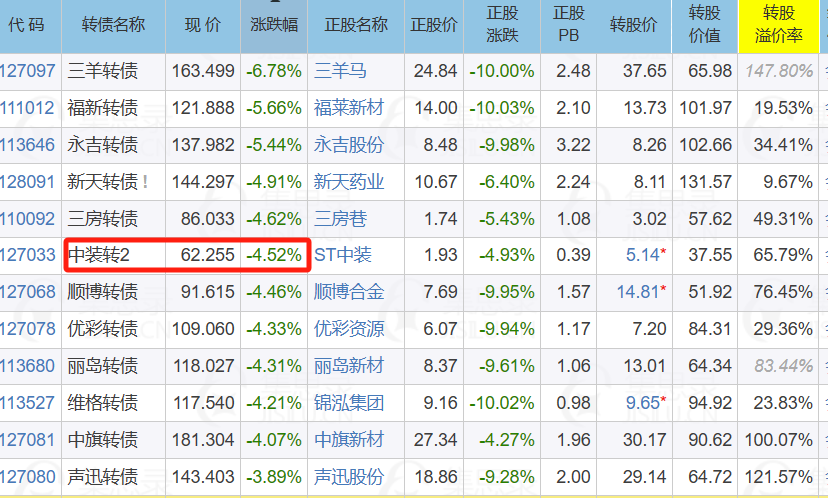The width and height of the screenshot is (828, 498).
Task: Open stock link 优彩资源
Action: click(349, 328)
